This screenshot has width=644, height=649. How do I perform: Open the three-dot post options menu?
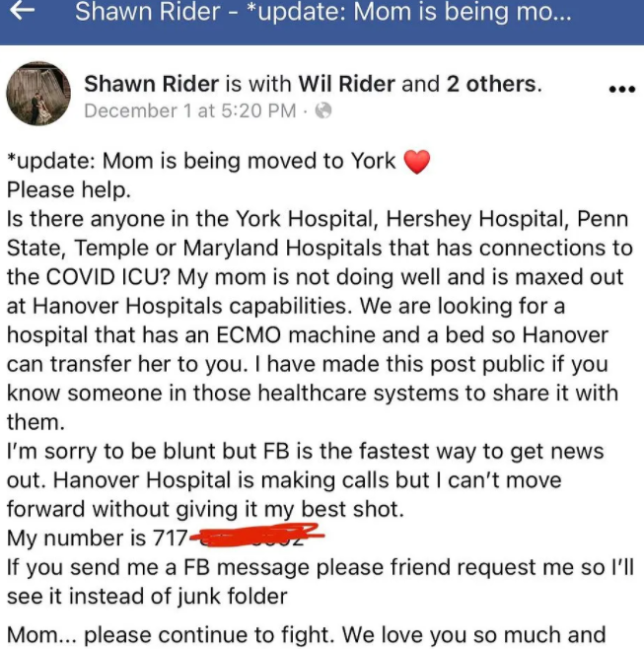622,89
